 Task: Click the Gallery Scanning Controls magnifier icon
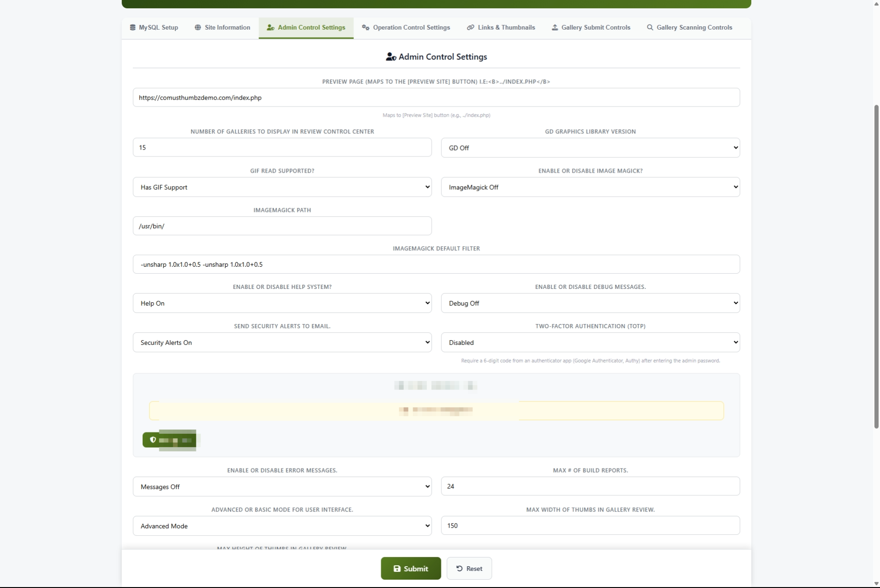[650, 28]
